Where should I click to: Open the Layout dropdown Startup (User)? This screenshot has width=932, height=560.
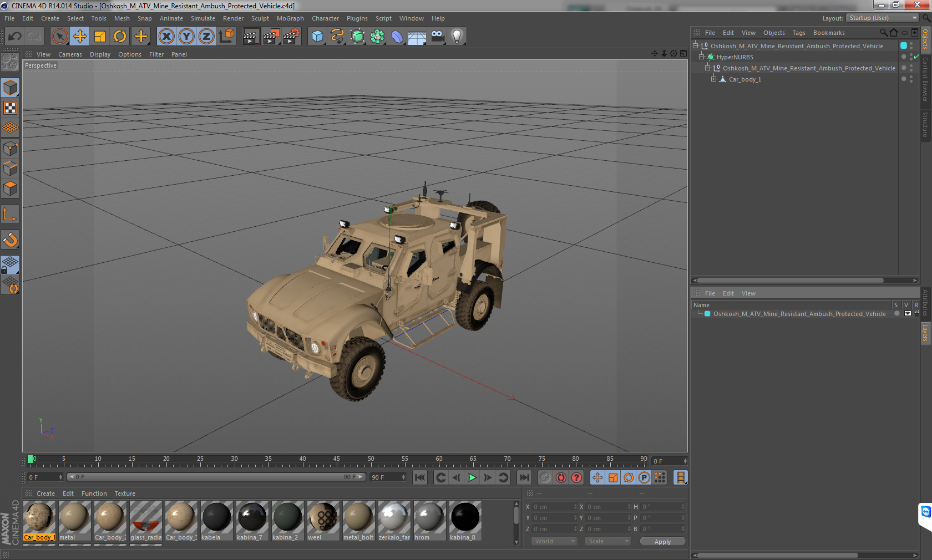tap(883, 18)
